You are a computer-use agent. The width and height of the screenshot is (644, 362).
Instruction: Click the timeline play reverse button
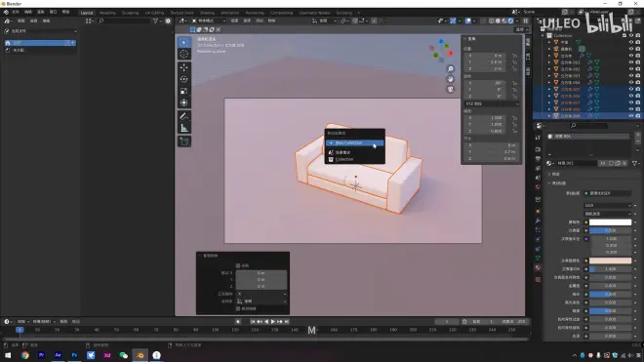tap(266, 322)
